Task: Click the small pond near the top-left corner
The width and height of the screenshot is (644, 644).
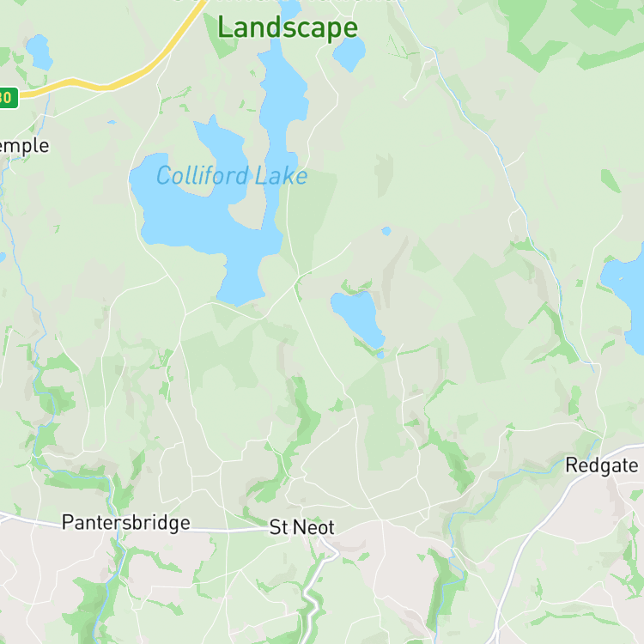Action: click(39, 52)
